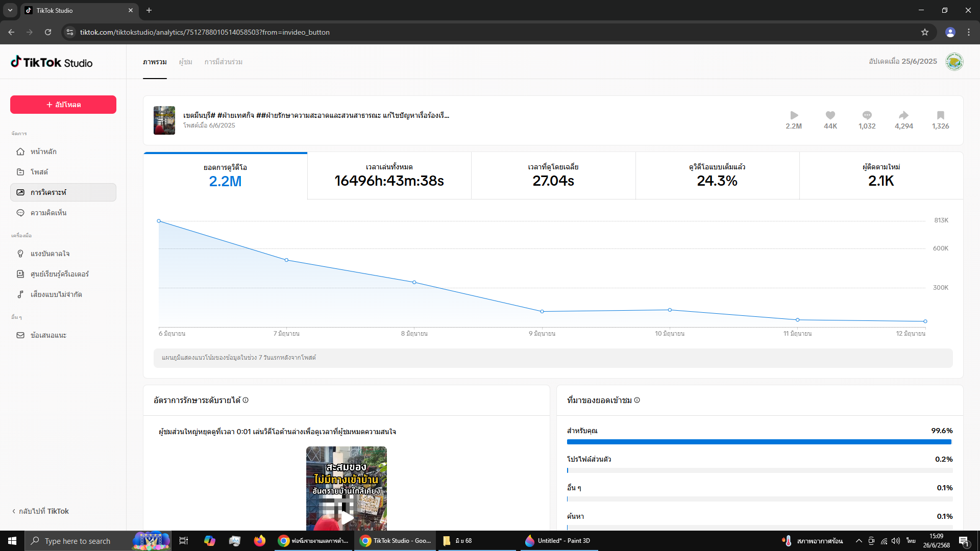Open the โพสต์ posts sidebar item

click(x=39, y=172)
